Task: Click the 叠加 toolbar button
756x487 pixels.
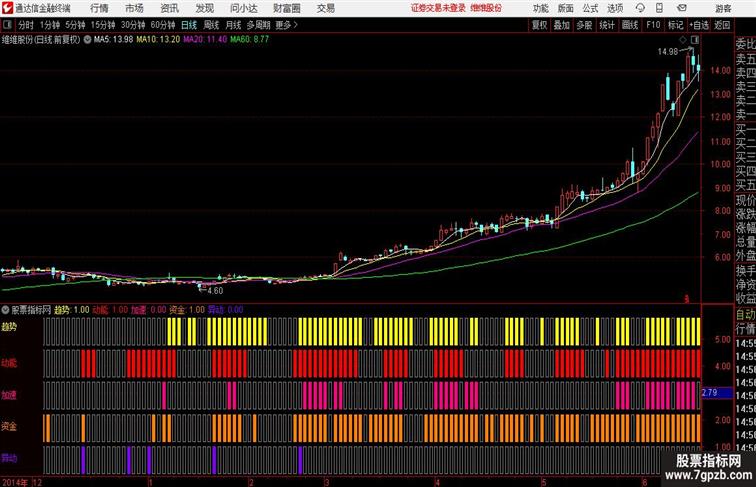Action: (562, 25)
